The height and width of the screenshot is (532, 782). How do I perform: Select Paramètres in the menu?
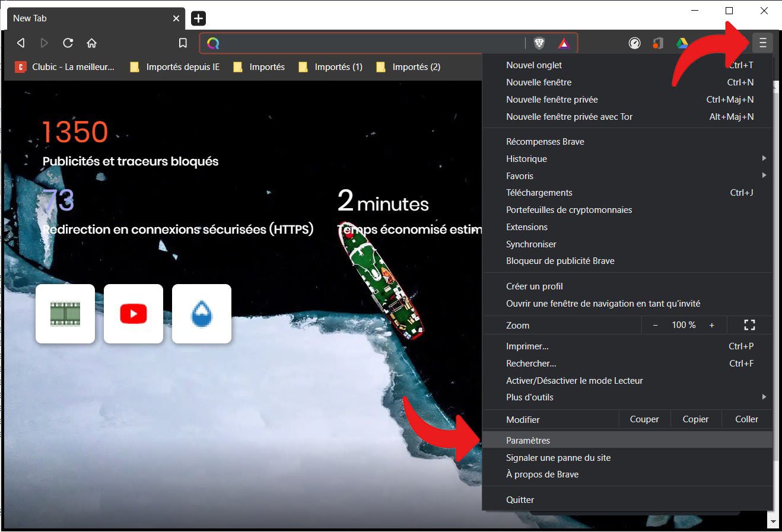[528, 440]
